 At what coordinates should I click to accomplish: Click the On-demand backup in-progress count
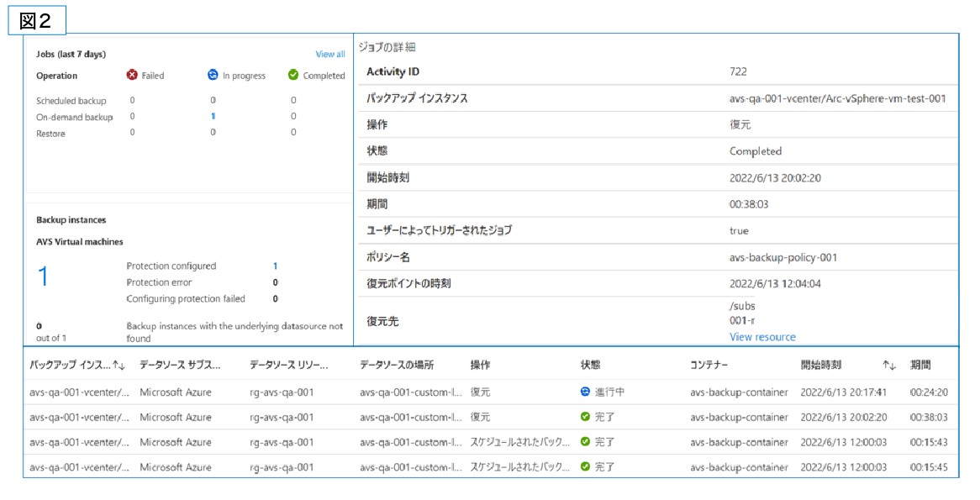click(213, 117)
